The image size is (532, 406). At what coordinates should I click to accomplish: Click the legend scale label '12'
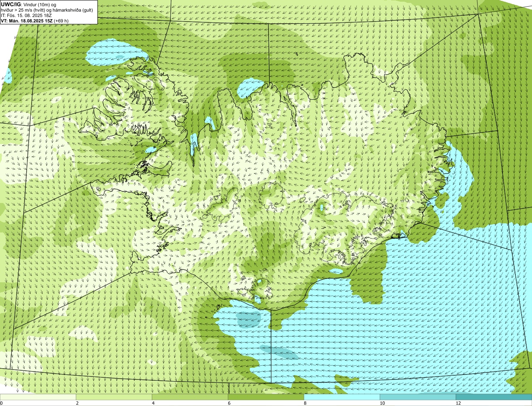point(458,403)
